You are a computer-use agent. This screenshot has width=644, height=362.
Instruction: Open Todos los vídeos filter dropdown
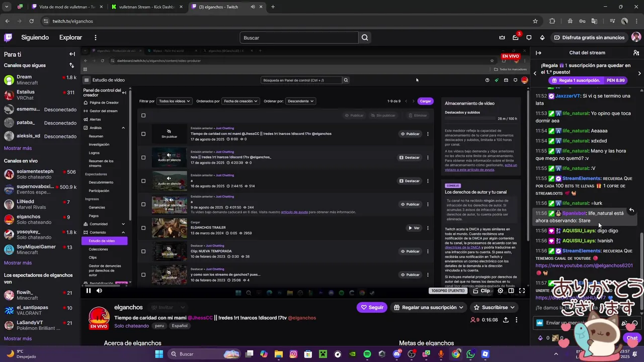(175, 101)
